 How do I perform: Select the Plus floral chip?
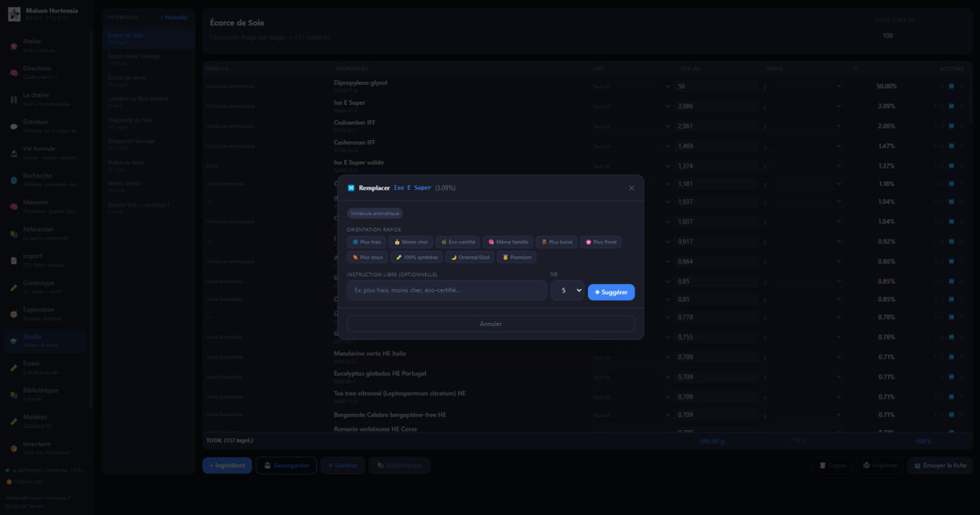[601, 242]
